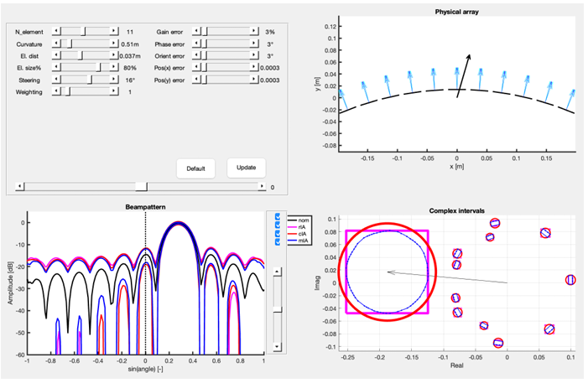The width and height of the screenshot is (588, 383).
Task: Increase Gain error with right arrow
Action: [x=255, y=31]
